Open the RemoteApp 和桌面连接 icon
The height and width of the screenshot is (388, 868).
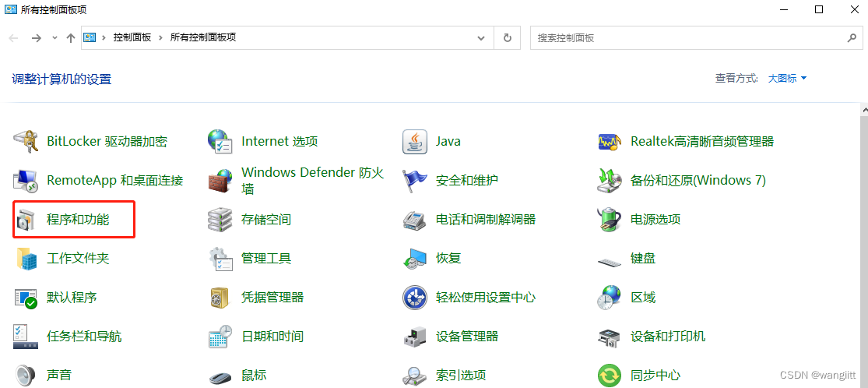point(26,180)
